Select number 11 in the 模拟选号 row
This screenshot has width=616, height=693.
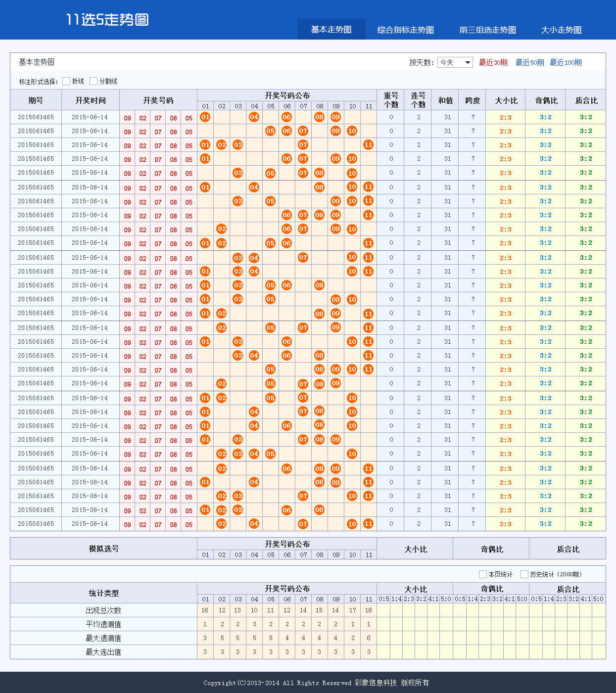369,554
